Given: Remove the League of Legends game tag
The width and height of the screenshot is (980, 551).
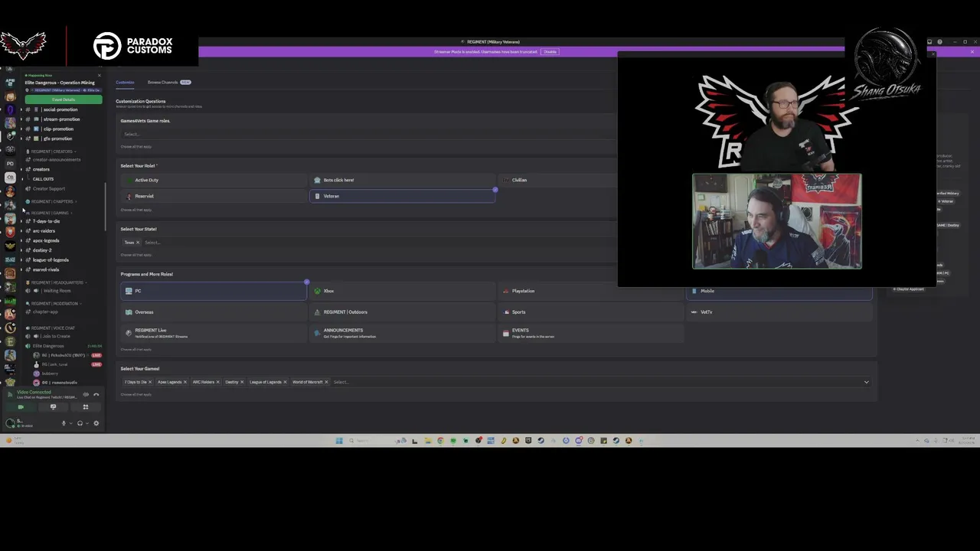Looking at the screenshot, I should [285, 382].
